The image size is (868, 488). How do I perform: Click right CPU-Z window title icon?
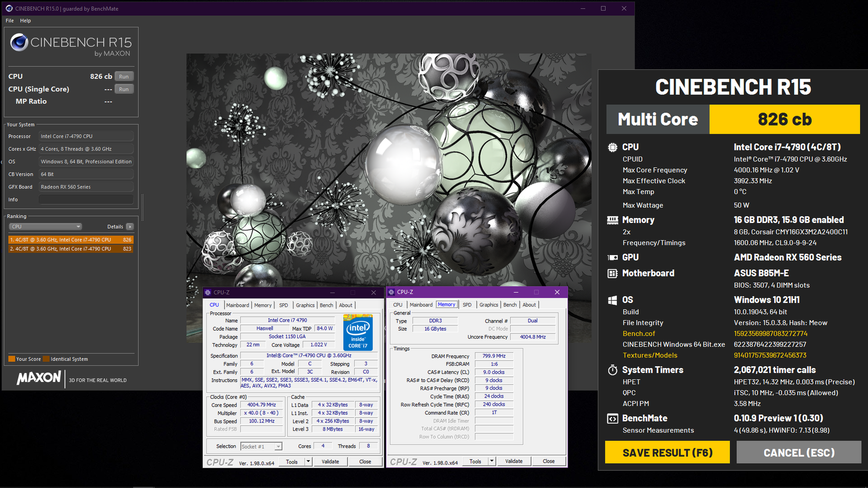(x=392, y=292)
